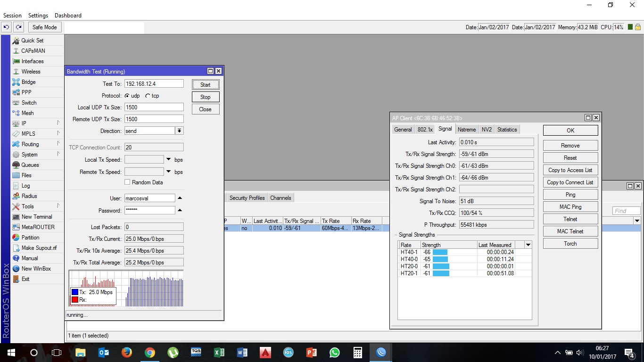Open WhatsApp from the taskbar
This screenshot has height=362, width=644.
[334, 353]
